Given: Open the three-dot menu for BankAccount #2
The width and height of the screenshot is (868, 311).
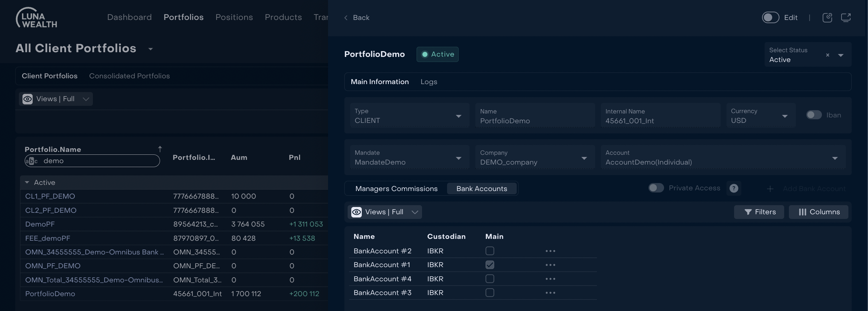Looking at the screenshot, I should (550, 251).
